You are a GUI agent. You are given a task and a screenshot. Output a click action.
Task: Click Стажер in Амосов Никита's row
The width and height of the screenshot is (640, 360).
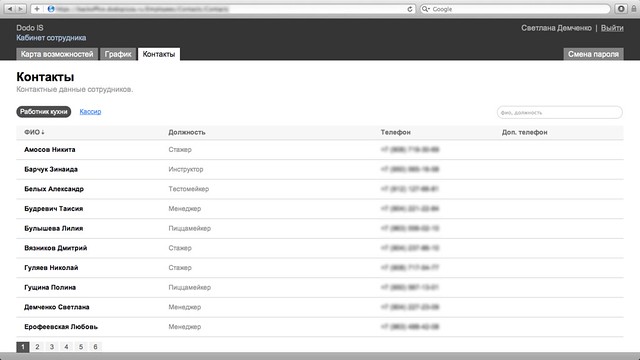pyautogui.click(x=180, y=149)
